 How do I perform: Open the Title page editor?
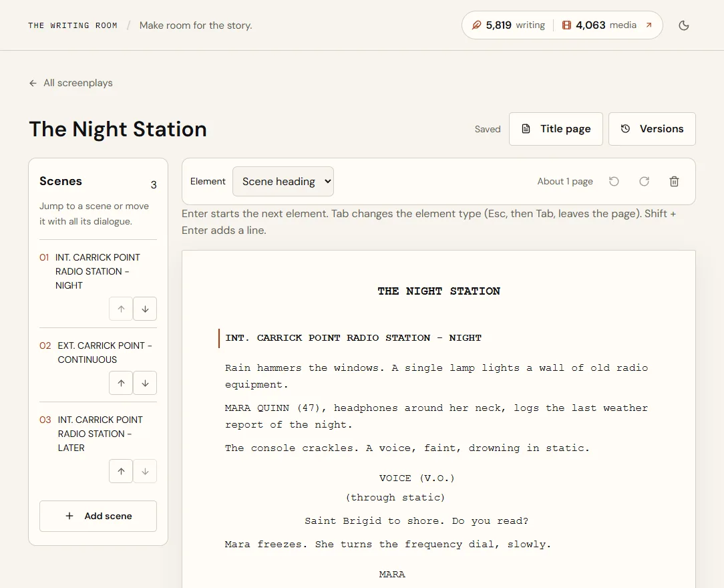(556, 129)
